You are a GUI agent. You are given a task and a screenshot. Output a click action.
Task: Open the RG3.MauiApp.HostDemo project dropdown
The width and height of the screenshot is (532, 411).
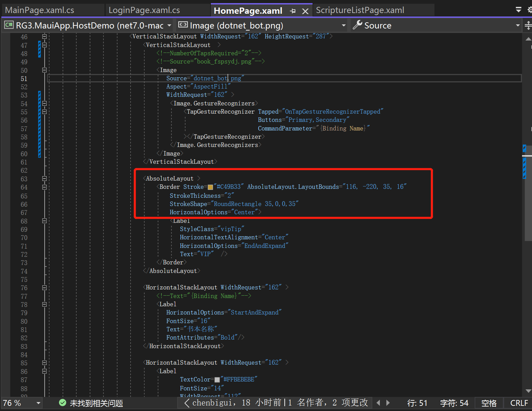click(x=88, y=25)
